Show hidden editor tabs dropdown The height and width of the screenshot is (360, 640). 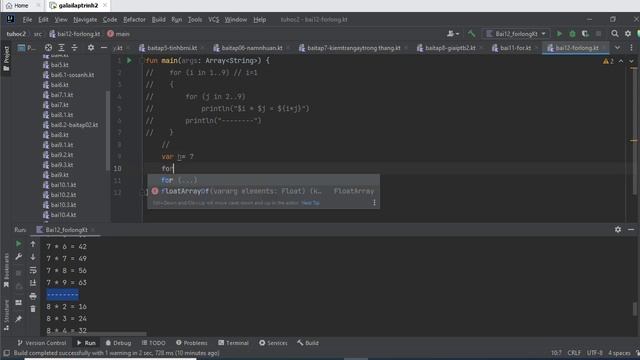point(618,48)
